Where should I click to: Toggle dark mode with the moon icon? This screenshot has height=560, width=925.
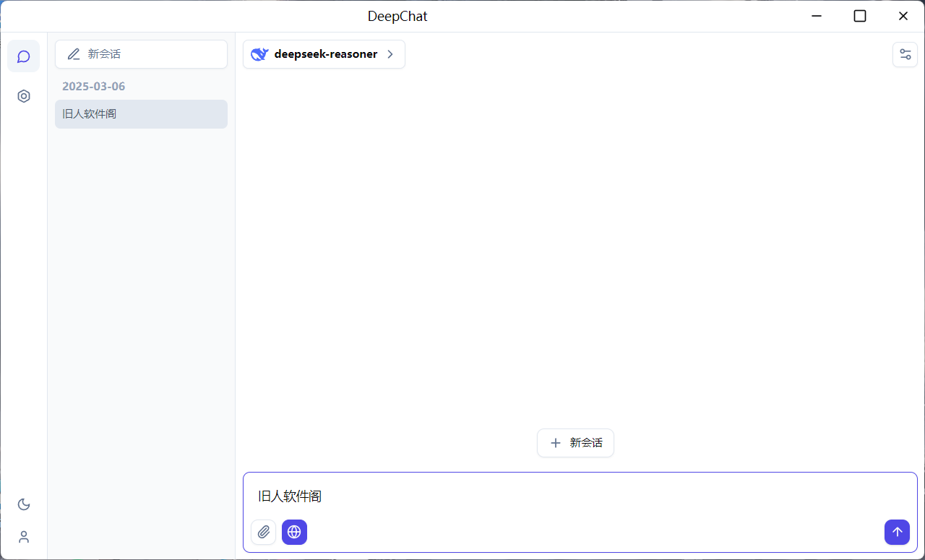click(24, 504)
